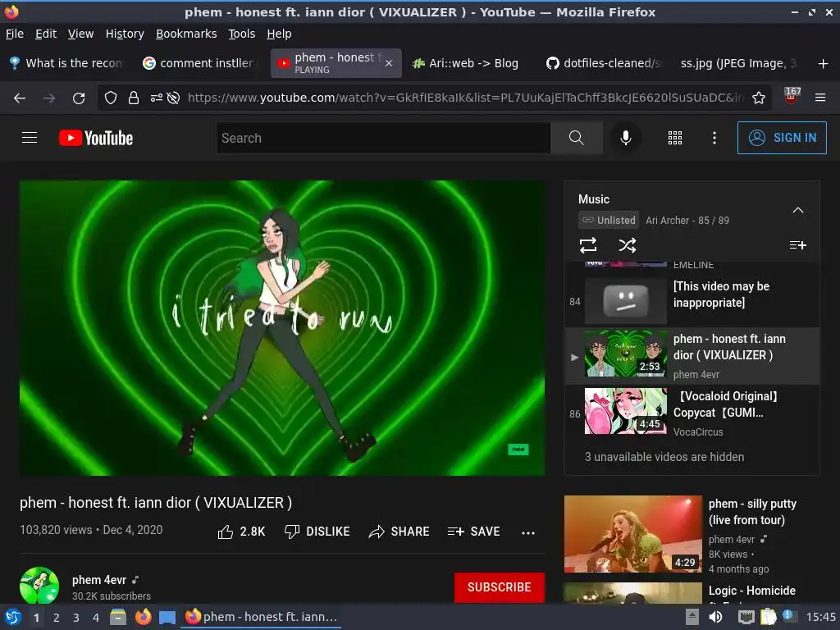Open Firefox hamburger application menu
The height and width of the screenshot is (630, 840).
[819, 98]
